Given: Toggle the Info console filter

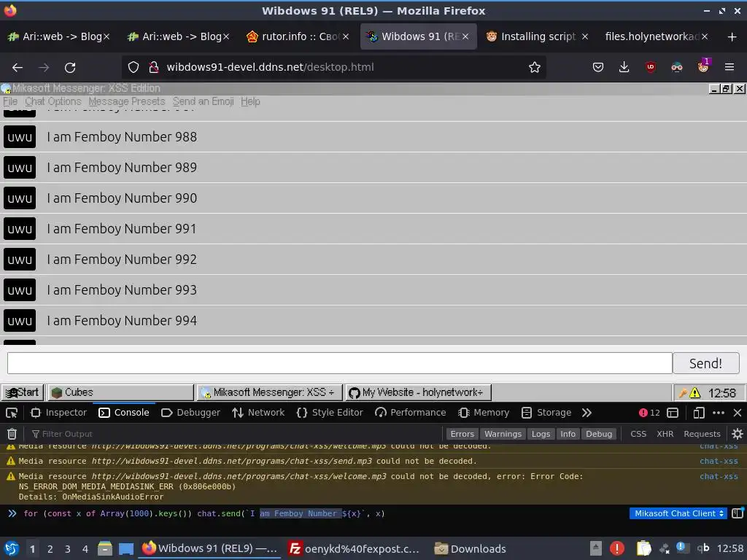Looking at the screenshot, I should (x=568, y=434).
